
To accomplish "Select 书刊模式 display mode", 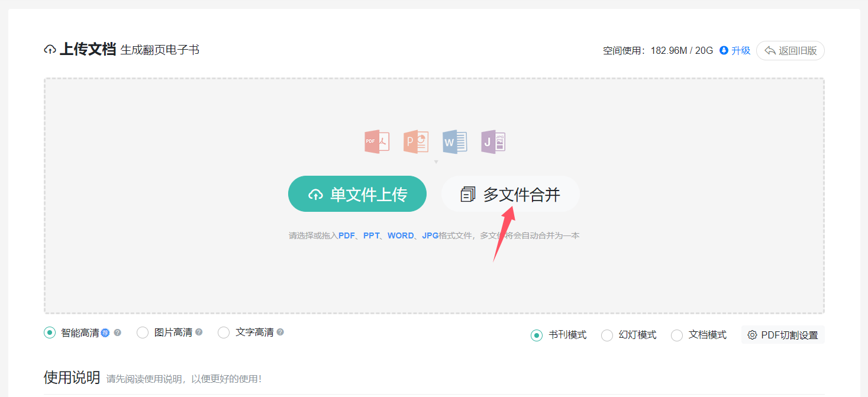I will pos(537,335).
